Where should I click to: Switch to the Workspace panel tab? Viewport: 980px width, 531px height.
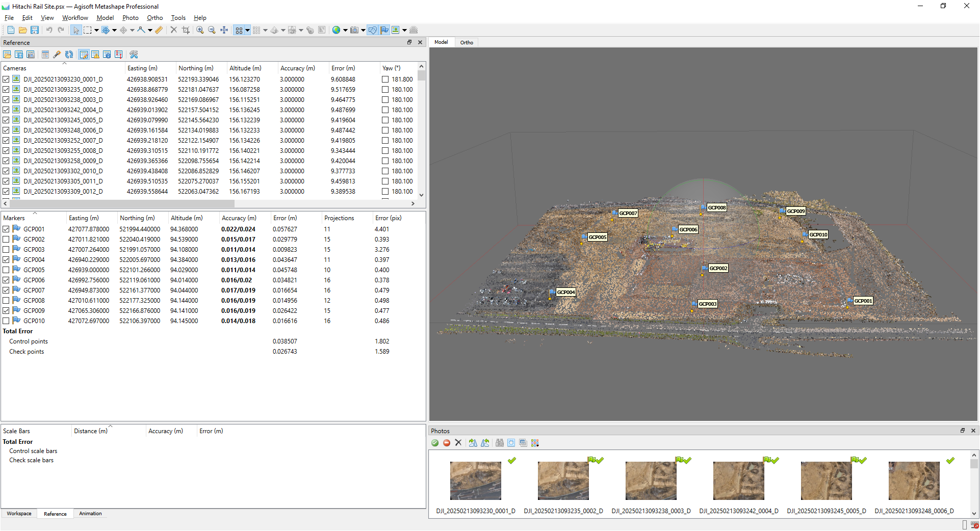click(19, 514)
